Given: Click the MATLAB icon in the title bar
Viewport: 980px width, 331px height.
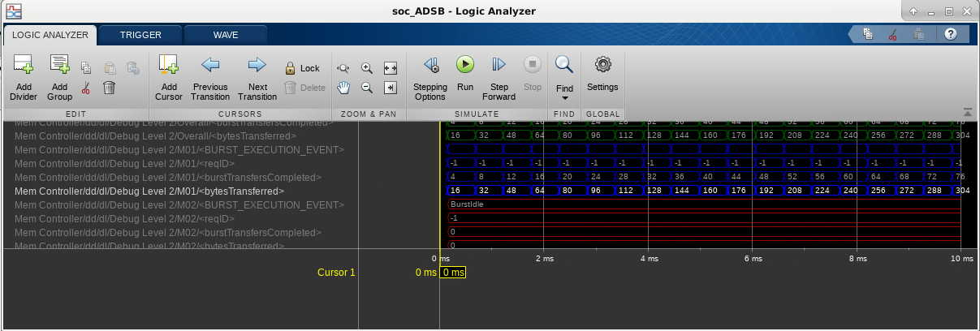Looking at the screenshot, I should pos(14,11).
